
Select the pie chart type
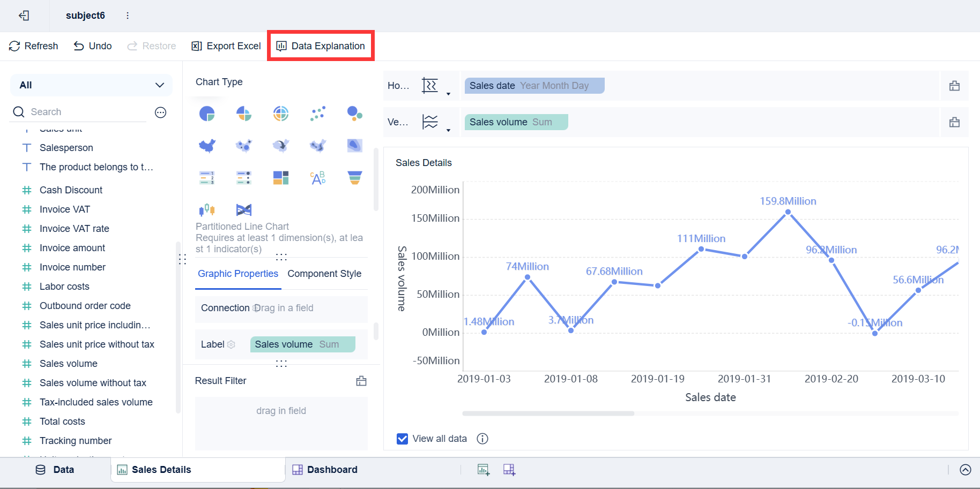point(207,113)
